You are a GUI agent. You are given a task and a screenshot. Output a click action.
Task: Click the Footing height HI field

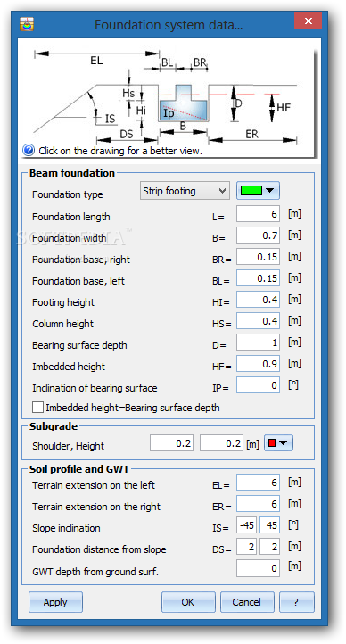pos(258,300)
